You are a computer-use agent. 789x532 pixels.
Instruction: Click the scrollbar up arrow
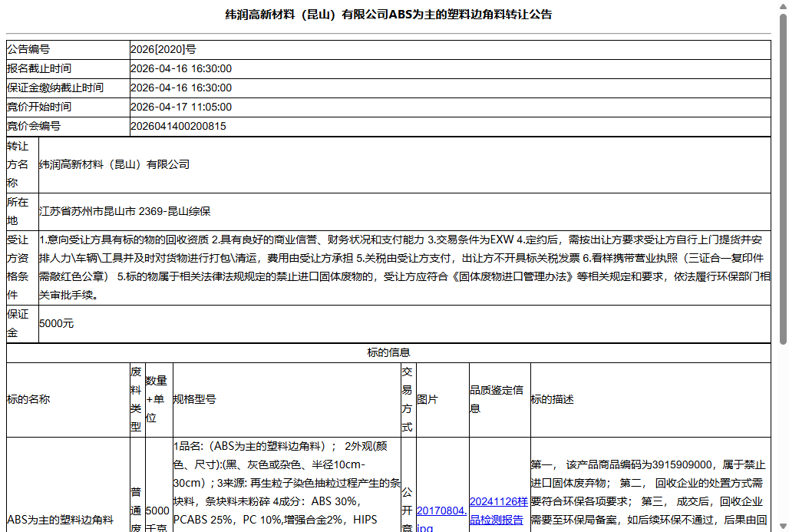point(783,5)
